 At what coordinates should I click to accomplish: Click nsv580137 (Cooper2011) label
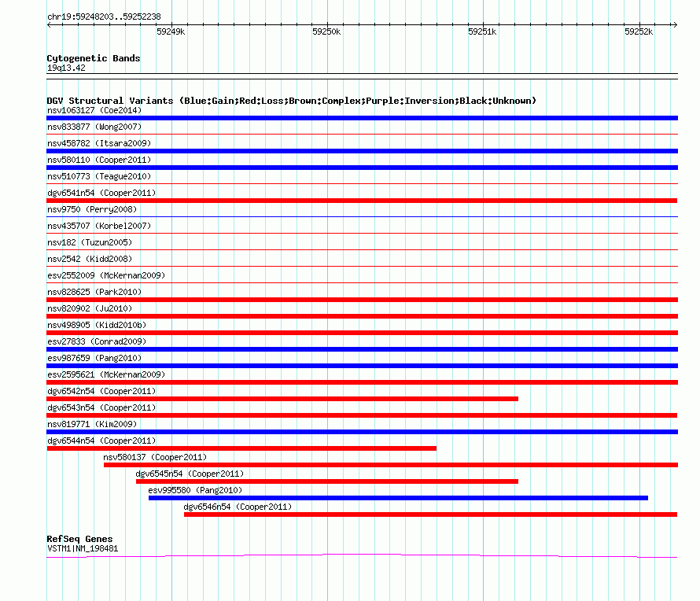pyautogui.click(x=155, y=457)
